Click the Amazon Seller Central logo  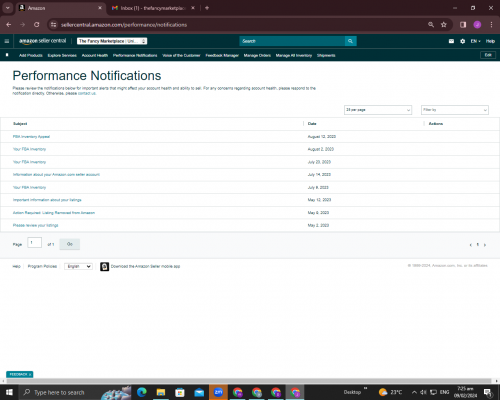(x=43, y=41)
